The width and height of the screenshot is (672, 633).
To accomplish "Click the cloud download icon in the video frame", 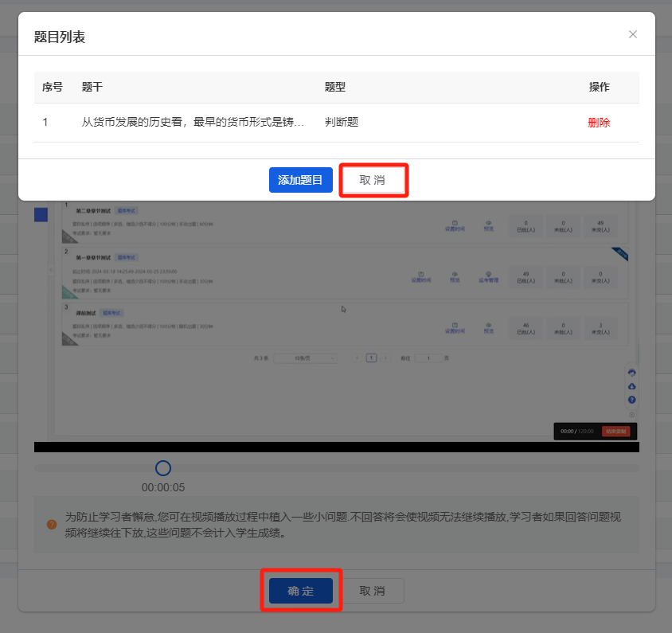I will point(631,386).
